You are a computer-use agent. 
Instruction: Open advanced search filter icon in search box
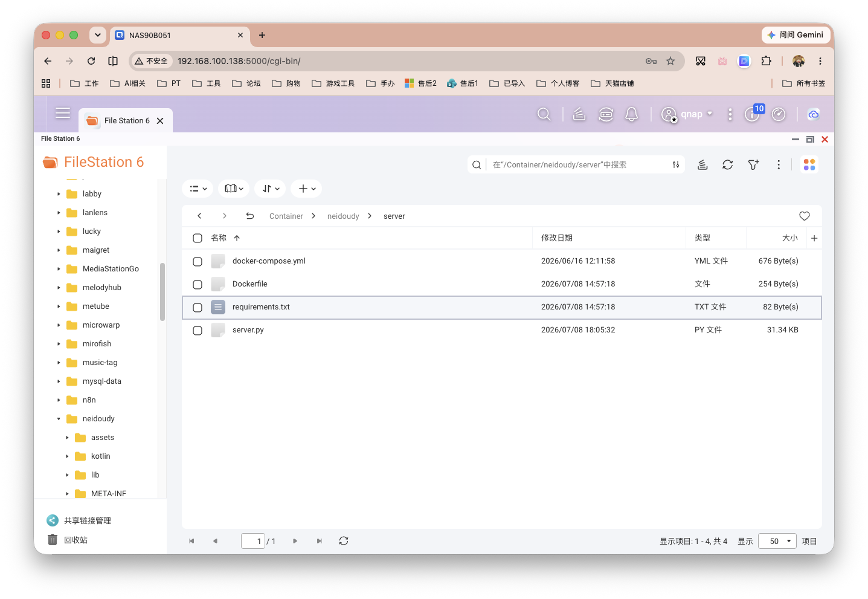click(676, 164)
